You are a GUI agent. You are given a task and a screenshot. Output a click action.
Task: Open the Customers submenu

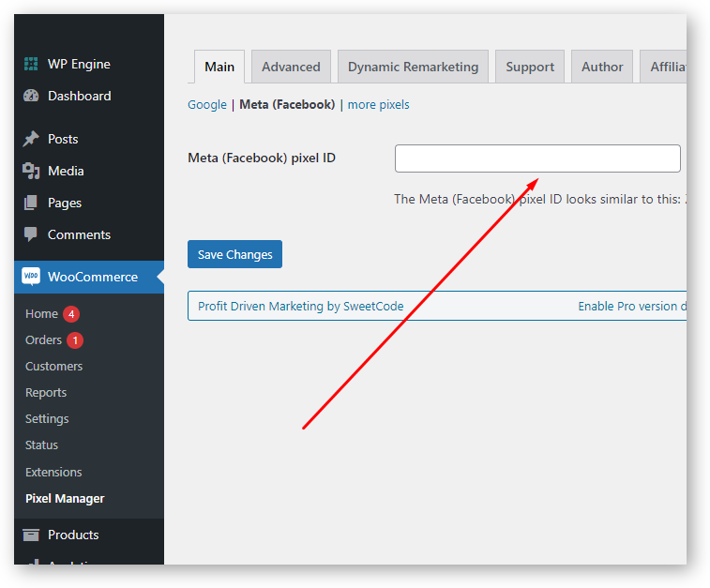click(x=53, y=366)
